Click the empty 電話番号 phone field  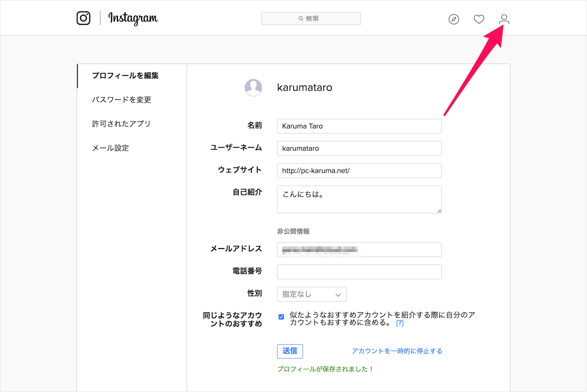click(x=359, y=272)
